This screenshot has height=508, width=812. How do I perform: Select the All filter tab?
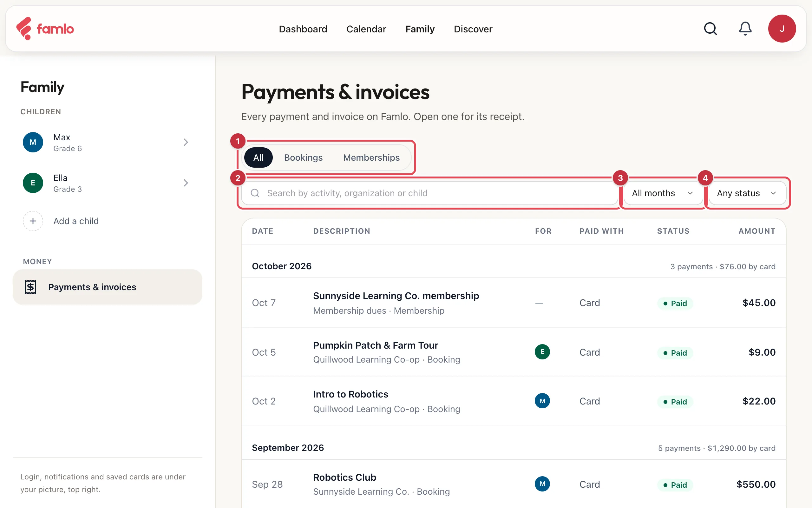click(259, 157)
